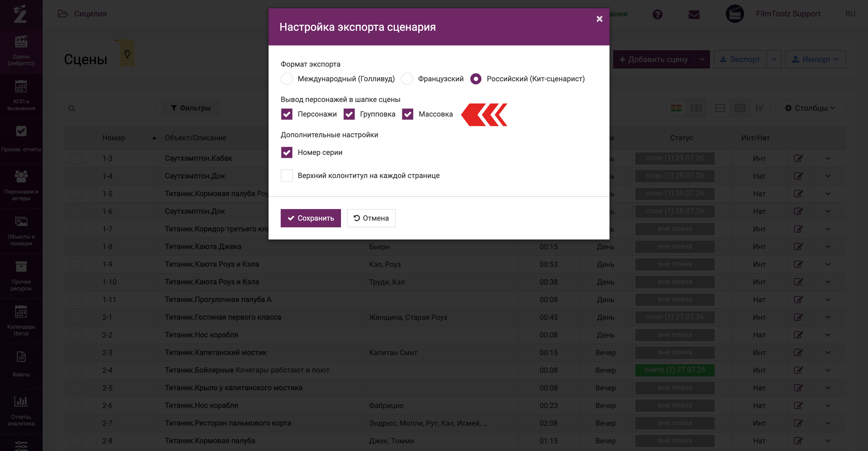The width and height of the screenshot is (868, 451).
Task: Disable the Номер серии option
Action: tap(287, 152)
